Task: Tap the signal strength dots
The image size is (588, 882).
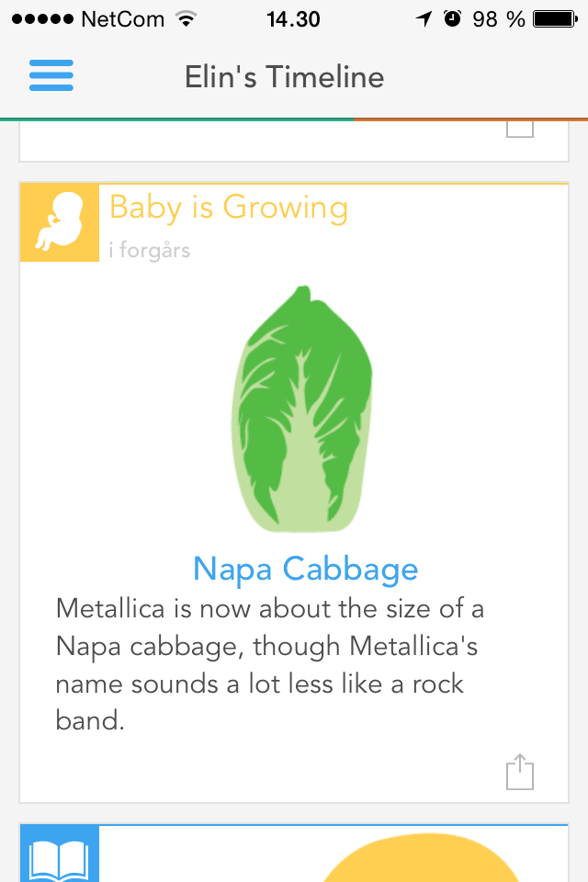Action: (43, 18)
